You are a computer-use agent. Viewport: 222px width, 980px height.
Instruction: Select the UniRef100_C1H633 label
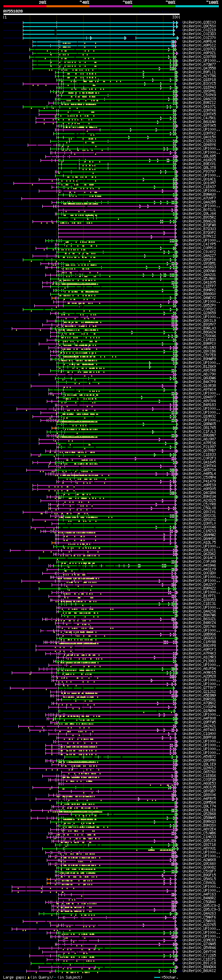pyautogui.click(x=199, y=837)
